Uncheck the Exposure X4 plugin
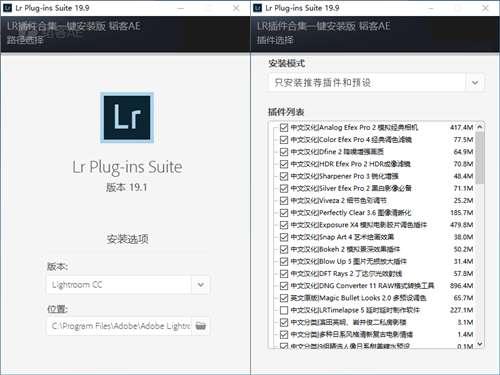Viewport: 500px width, 375px height. [x=284, y=225]
